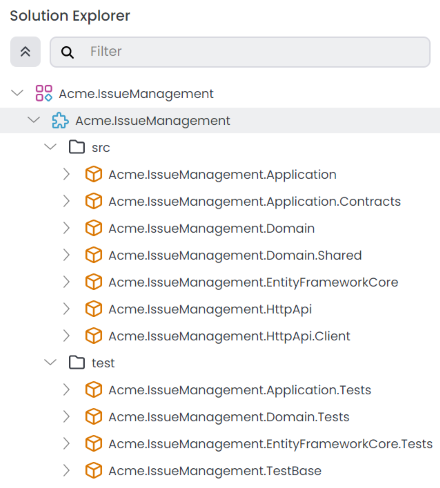The width and height of the screenshot is (440, 488).
Task: Click package icon of Acme.IssueManagement.Domain
Action: (x=94, y=228)
